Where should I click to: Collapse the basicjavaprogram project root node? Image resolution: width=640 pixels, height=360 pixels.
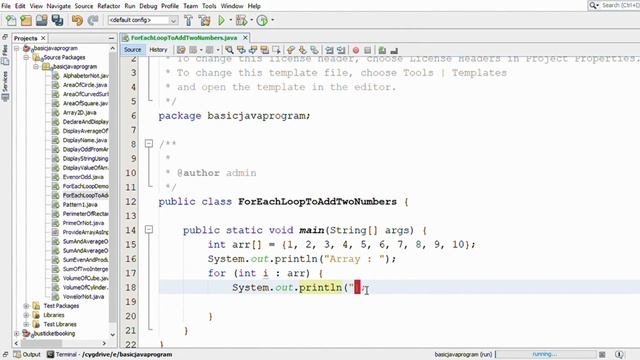(x=16, y=48)
